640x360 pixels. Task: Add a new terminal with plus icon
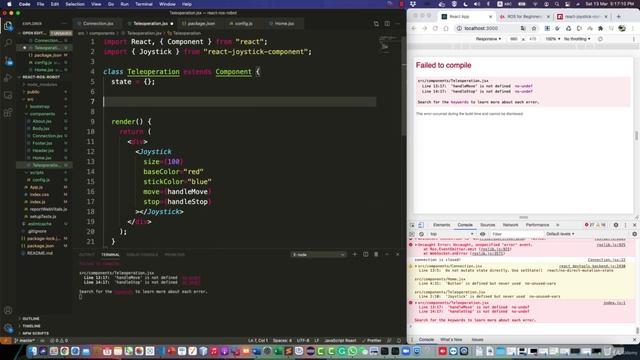(x=354, y=254)
